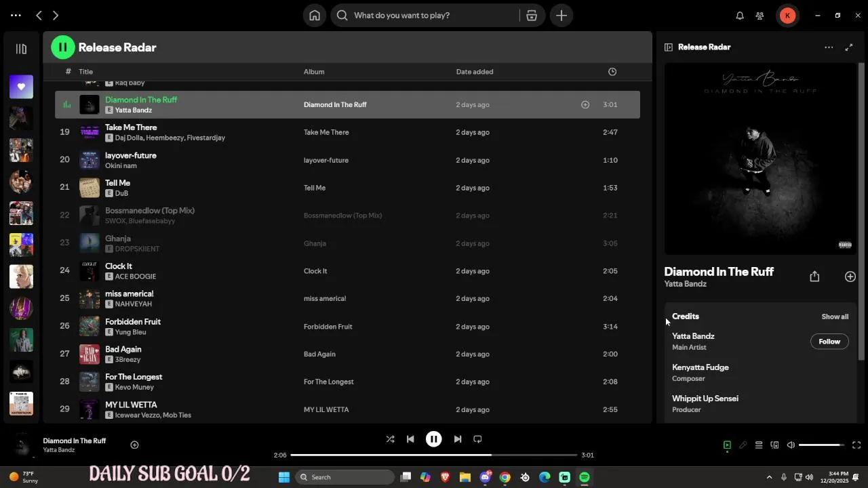Open the What's New notifications bell
This screenshot has width=868, height=488.
click(740, 16)
